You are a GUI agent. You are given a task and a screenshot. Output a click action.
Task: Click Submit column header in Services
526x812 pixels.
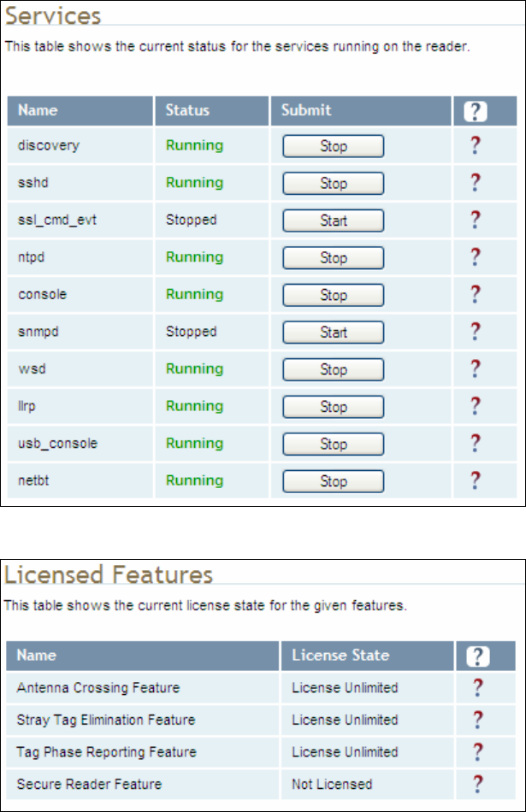point(306,110)
